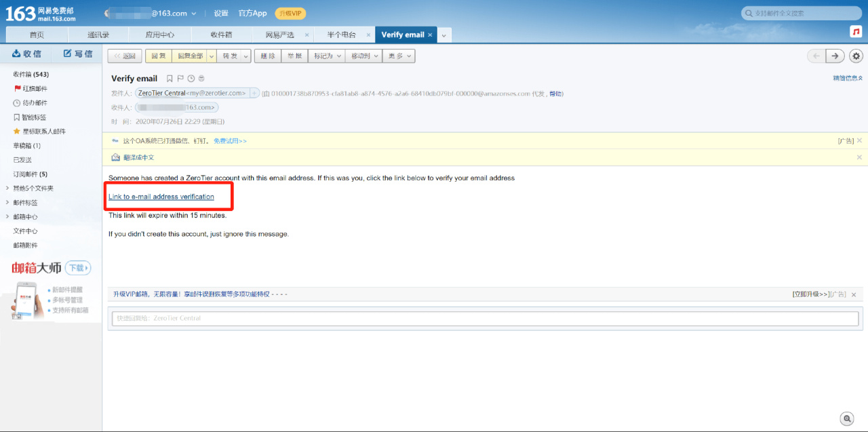The height and width of the screenshot is (432, 868).
Task: Open the 更多 dropdown
Action: (x=398, y=56)
